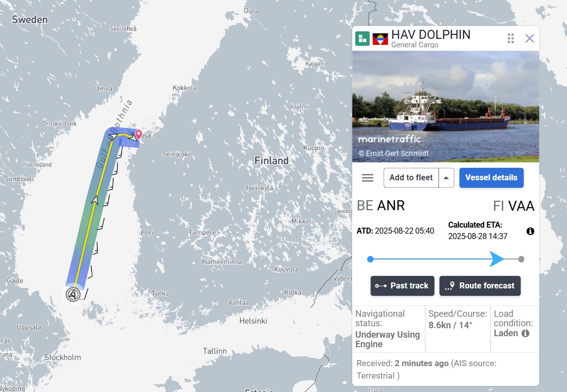
Task: Click the HAV DOLPHIN vessel name title
Action: point(430,35)
